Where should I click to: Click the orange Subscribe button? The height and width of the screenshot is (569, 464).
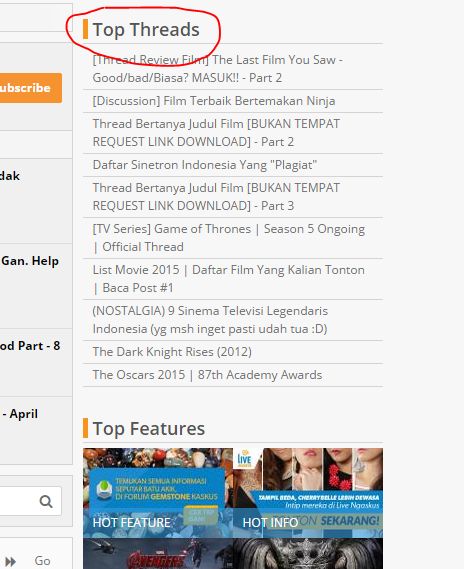click(x=30, y=88)
